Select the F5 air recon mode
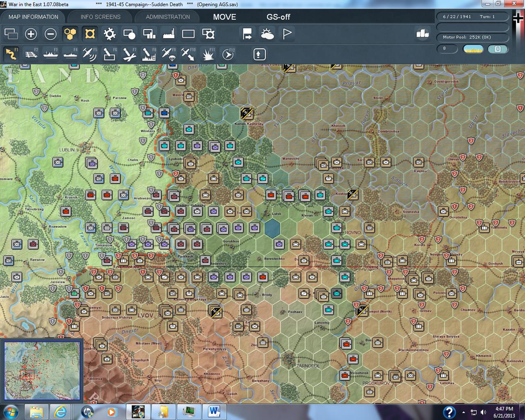Image resolution: width=525 pixels, height=420 pixels. [x=90, y=54]
